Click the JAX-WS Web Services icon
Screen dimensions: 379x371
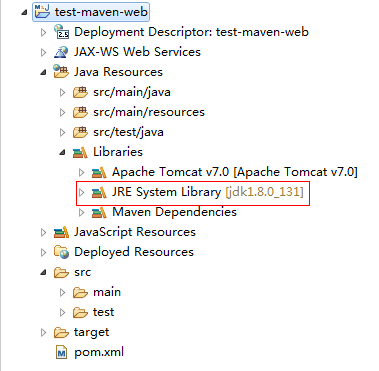pos(61,52)
